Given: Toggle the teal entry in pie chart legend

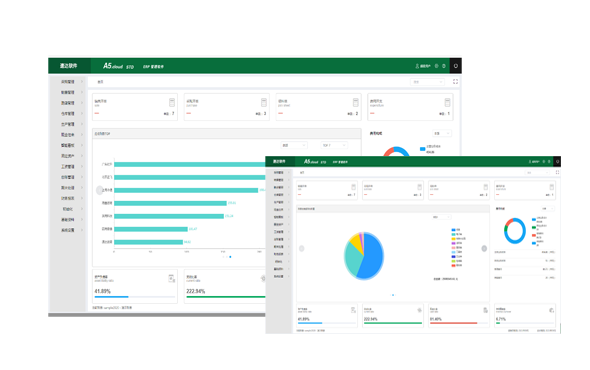Looking at the screenshot, I should tap(457, 234).
